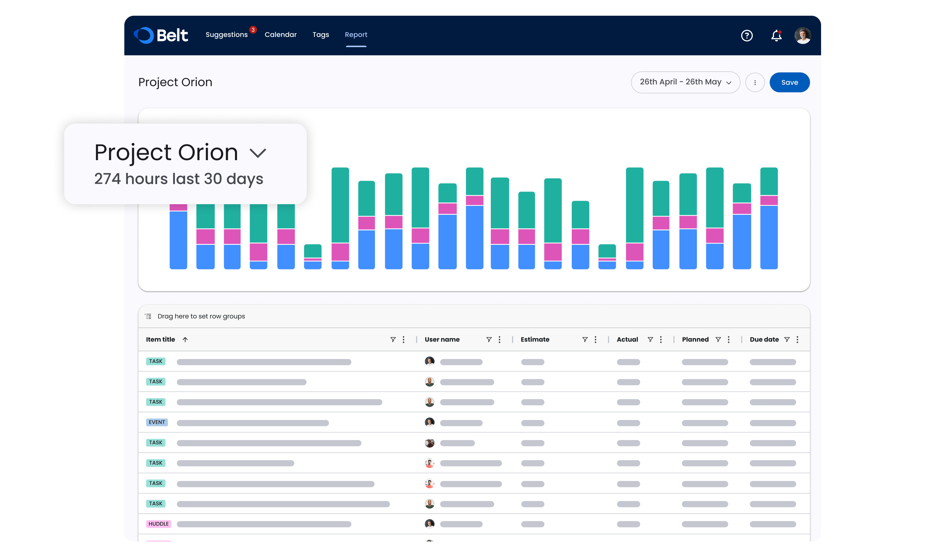Click the filter icon on the User name column

pyautogui.click(x=489, y=339)
